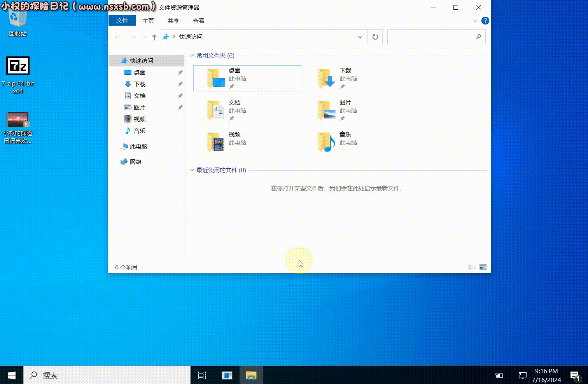Image resolution: width=588 pixels, height=384 pixels.
Task: Select the 小权的探险日记 video file on desktop
Action: tap(18, 128)
